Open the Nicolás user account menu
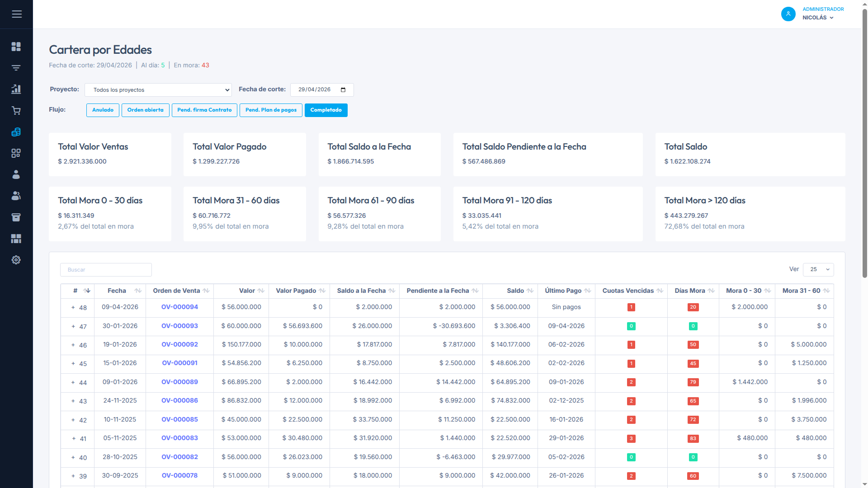 click(x=818, y=18)
